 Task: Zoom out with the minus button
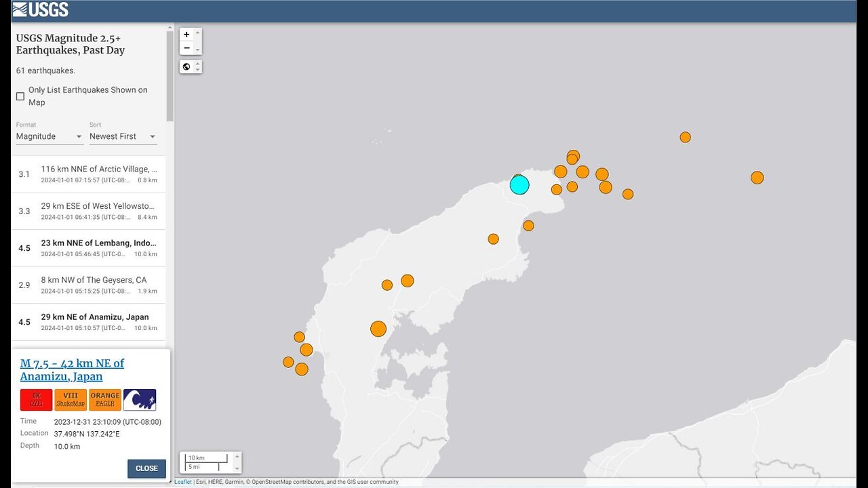click(186, 48)
